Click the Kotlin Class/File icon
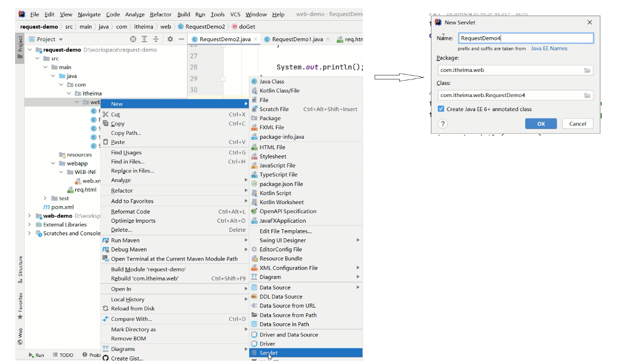 tap(254, 90)
